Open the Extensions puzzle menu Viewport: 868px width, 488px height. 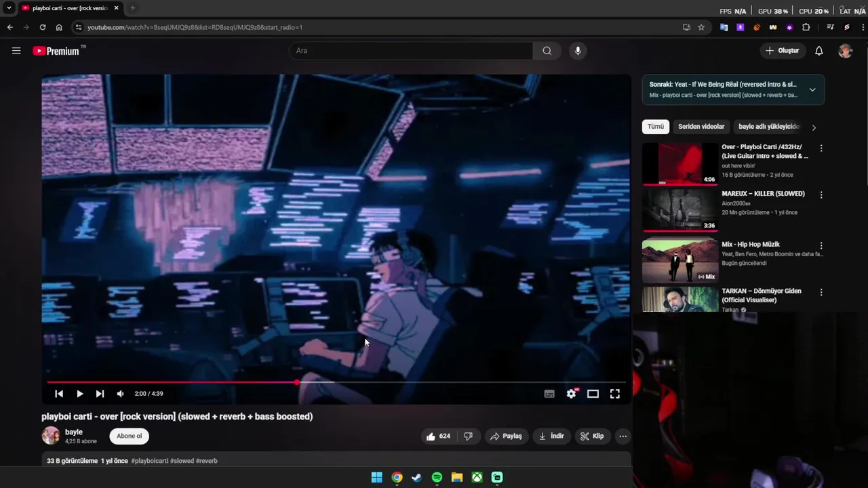806,27
